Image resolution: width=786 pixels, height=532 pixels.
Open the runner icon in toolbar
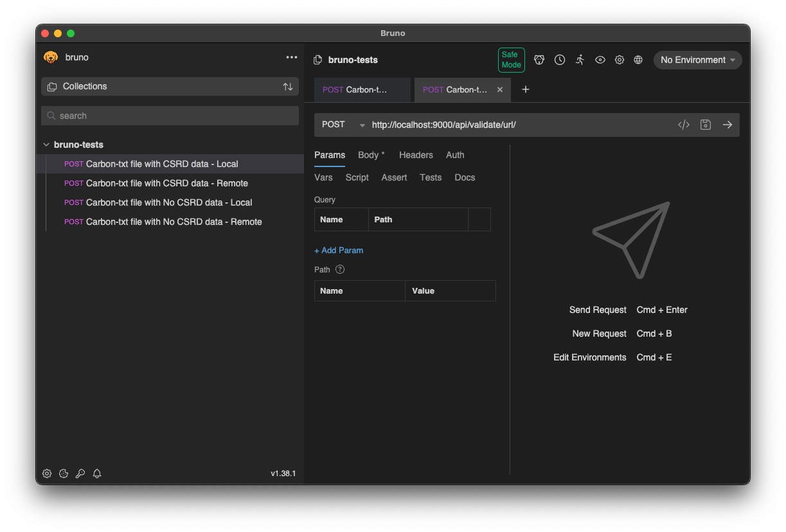point(580,60)
